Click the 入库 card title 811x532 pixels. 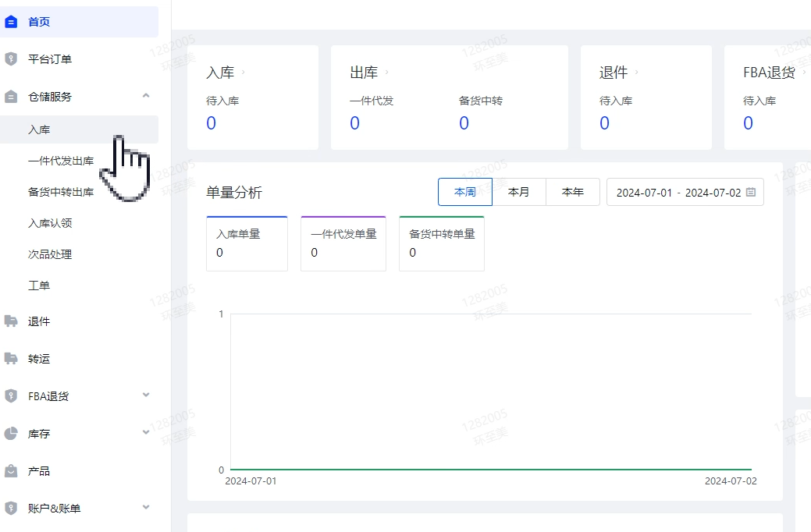(220, 73)
